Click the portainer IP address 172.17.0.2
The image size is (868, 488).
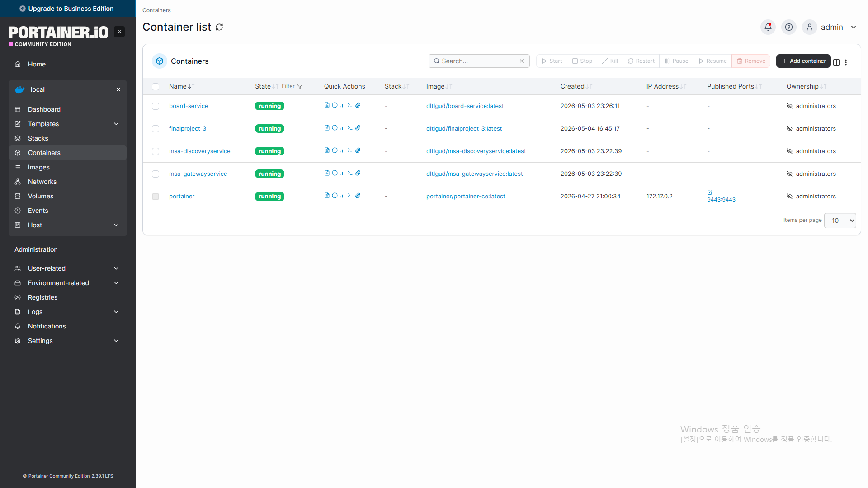click(659, 197)
